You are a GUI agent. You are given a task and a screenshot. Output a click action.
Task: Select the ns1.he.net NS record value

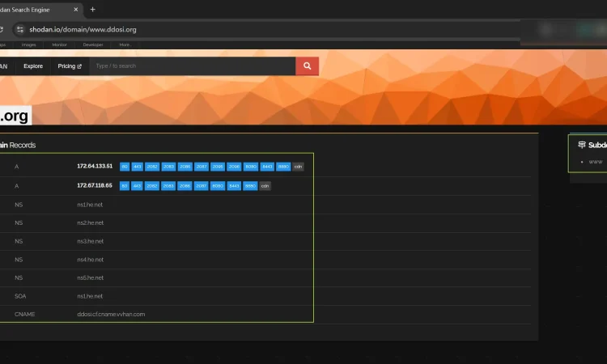90,205
